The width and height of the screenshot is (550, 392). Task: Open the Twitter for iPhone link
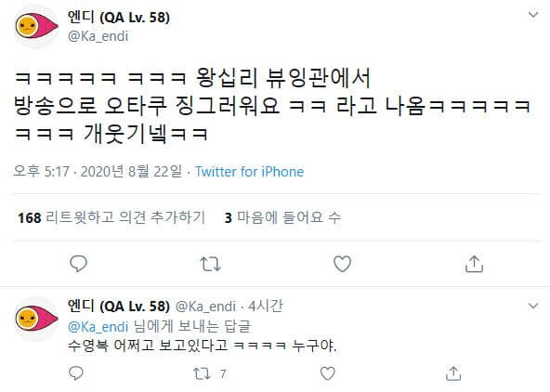[249, 172]
